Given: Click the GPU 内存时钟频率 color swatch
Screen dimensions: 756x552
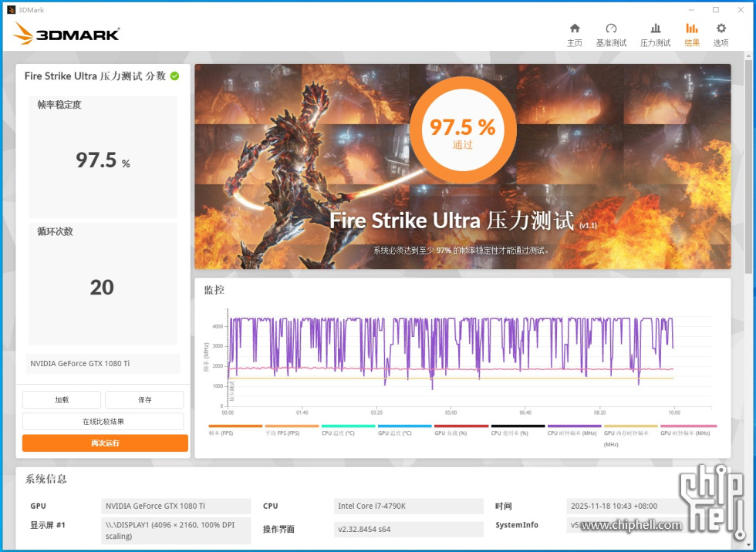Looking at the screenshot, I should tap(630, 426).
